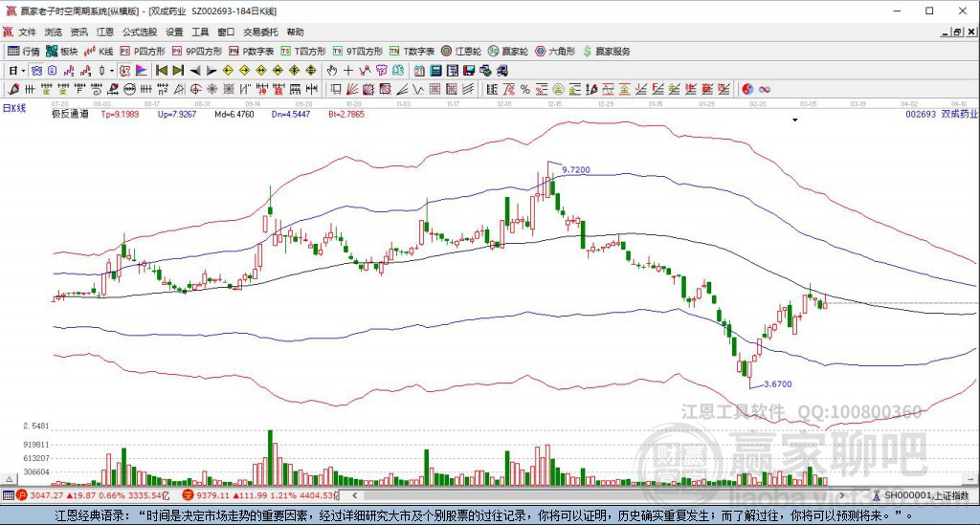The image size is (980, 525).
Task: Select the crosshair cursor tool
Action: [x=348, y=71]
